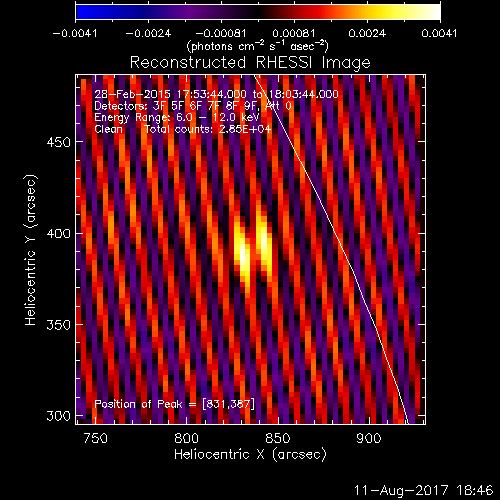Click the Clean Total counts 2.85E+04 text

click(183, 129)
